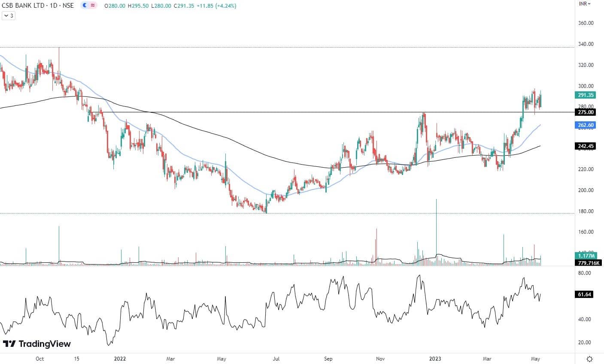Open chart settings gear icon
Viewport: 604px width, 364px height.
[x=590, y=358]
